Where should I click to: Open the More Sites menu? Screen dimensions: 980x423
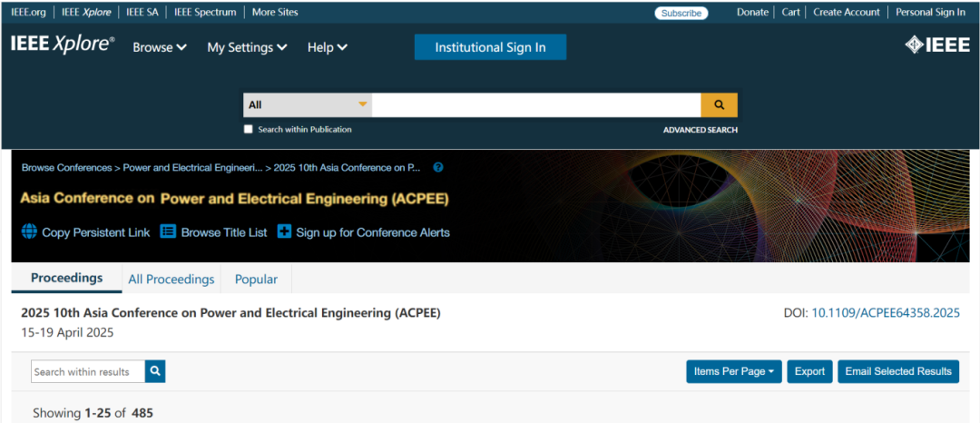[275, 12]
